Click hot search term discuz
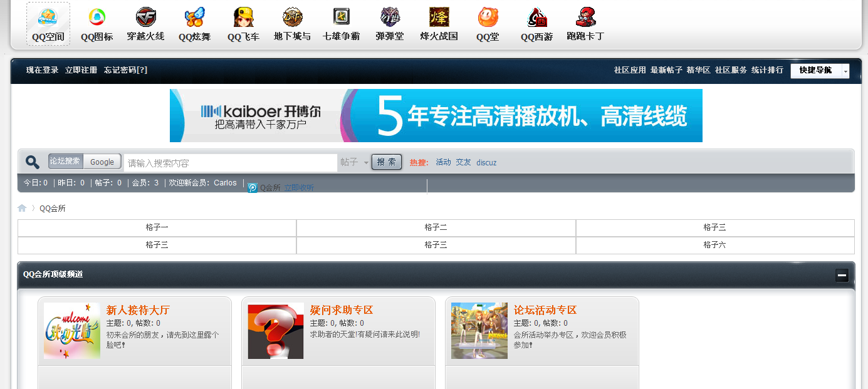The width and height of the screenshot is (868, 389). click(486, 162)
